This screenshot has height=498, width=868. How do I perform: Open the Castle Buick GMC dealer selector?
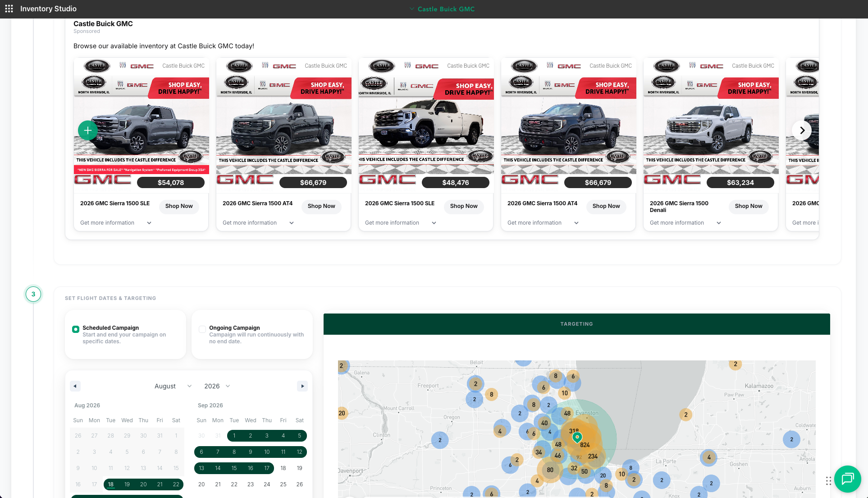point(442,9)
